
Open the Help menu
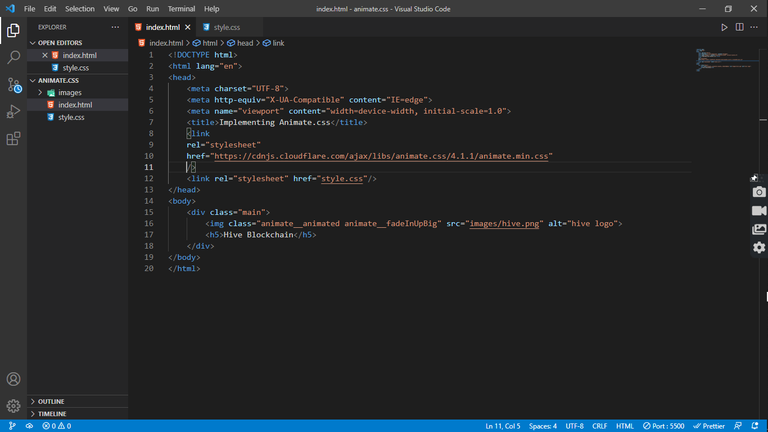212,9
